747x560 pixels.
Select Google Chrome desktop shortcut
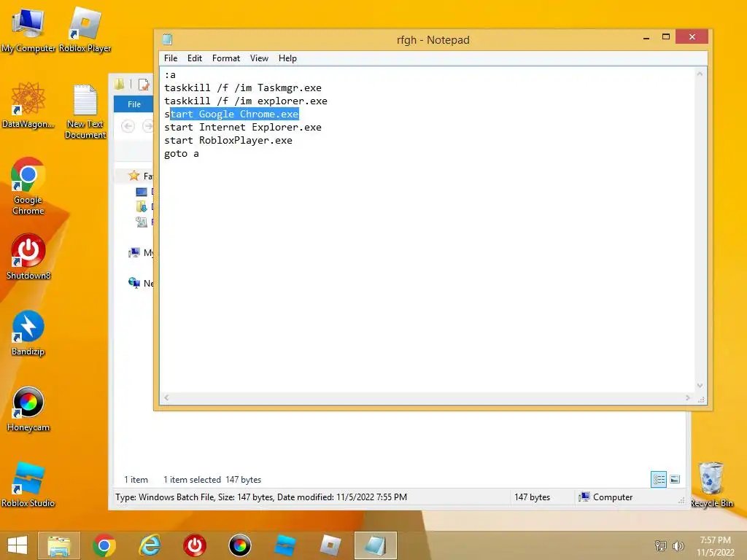coord(28,186)
